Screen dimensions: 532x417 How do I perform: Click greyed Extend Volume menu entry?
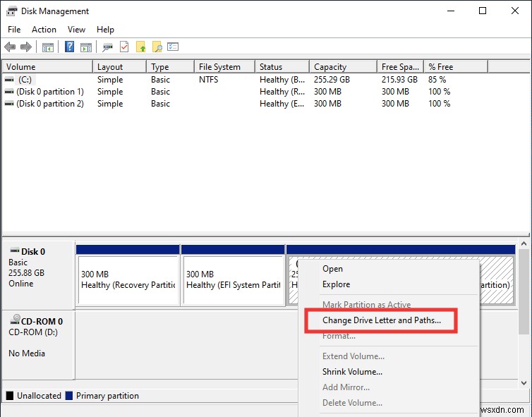[x=389, y=356]
